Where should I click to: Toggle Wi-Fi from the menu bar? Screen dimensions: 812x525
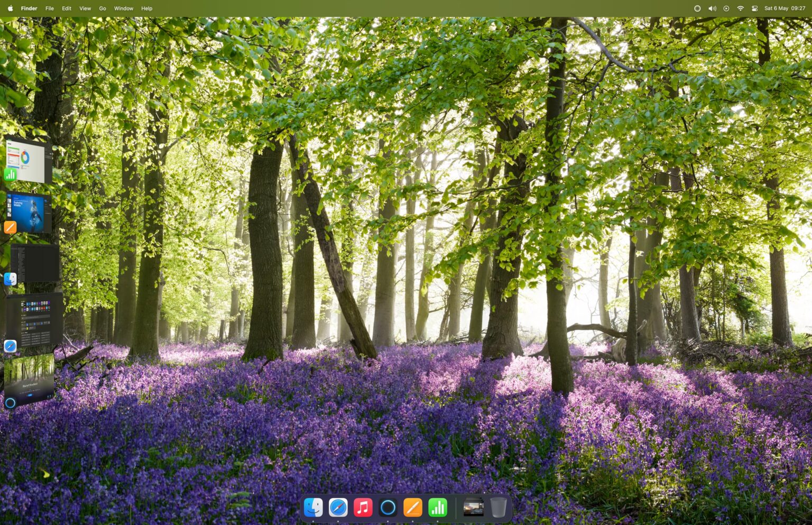click(x=740, y=8)
